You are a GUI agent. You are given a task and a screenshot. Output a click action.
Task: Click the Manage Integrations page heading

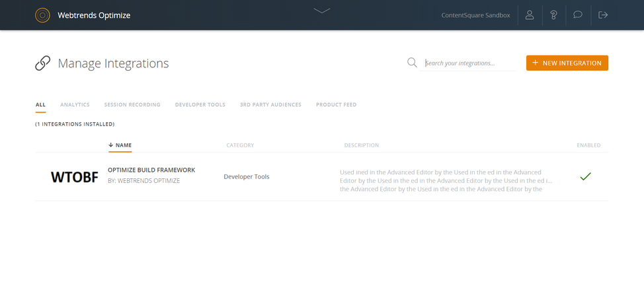[113, 63]
